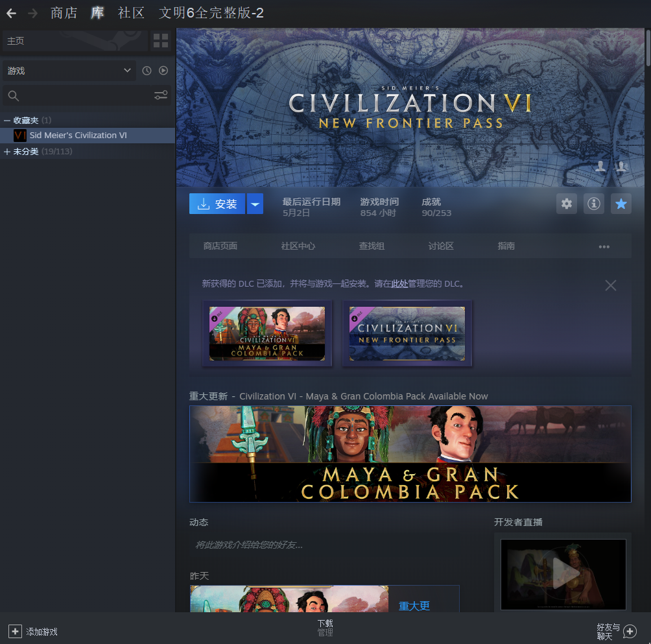Expand the 未分类 category
This screenshot has height=644, width=651.
point(7,152)
